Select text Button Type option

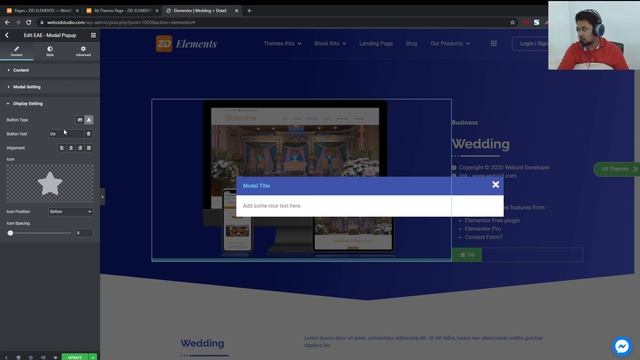(89, 120)
